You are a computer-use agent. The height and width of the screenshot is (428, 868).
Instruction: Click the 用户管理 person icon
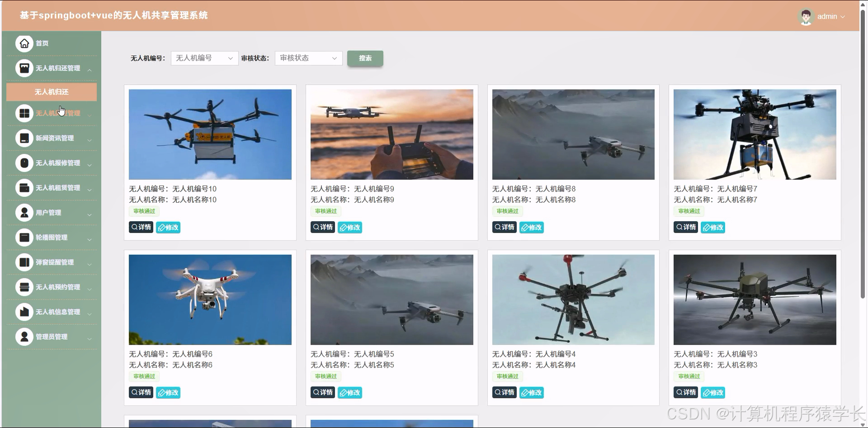[x=24, y=213]
